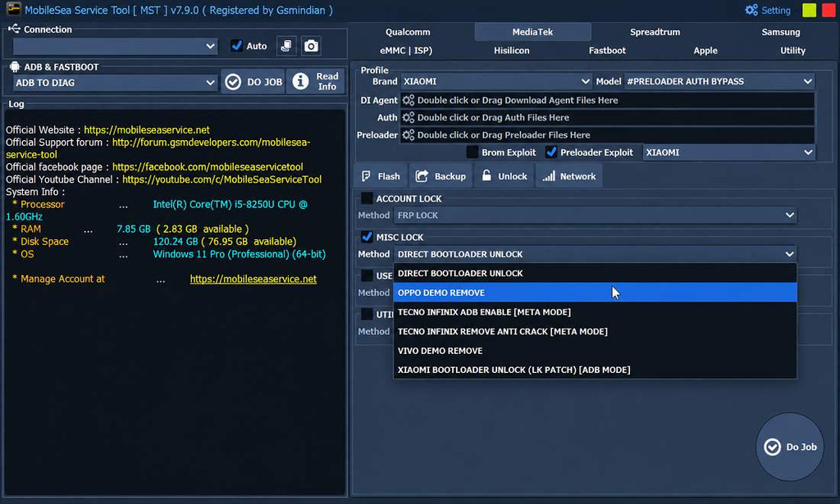Enable the ACCOUNT LOCK checkbox

[x=367, y=198]
